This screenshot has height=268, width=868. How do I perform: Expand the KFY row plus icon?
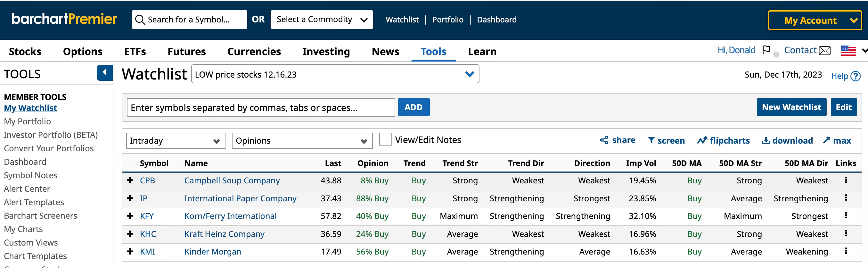(130, 216)
